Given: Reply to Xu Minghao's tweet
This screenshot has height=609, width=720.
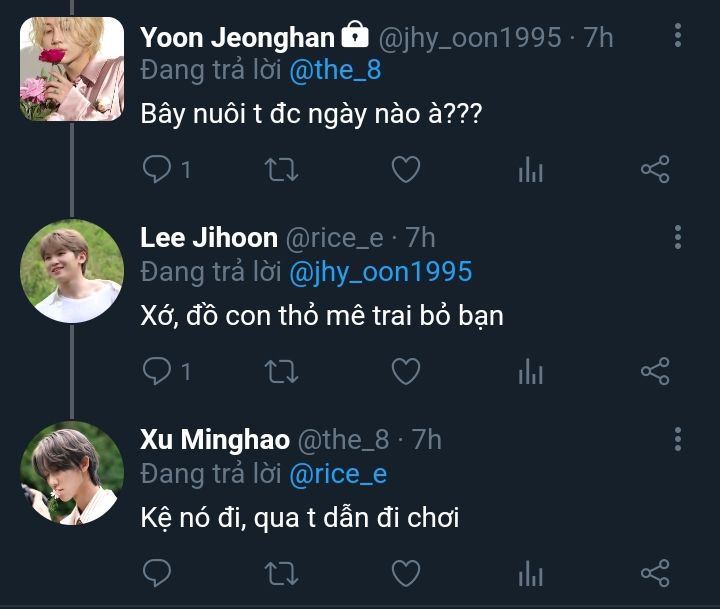Looking at the screenshot, I should pyautogui.click(x=158, y=573).
